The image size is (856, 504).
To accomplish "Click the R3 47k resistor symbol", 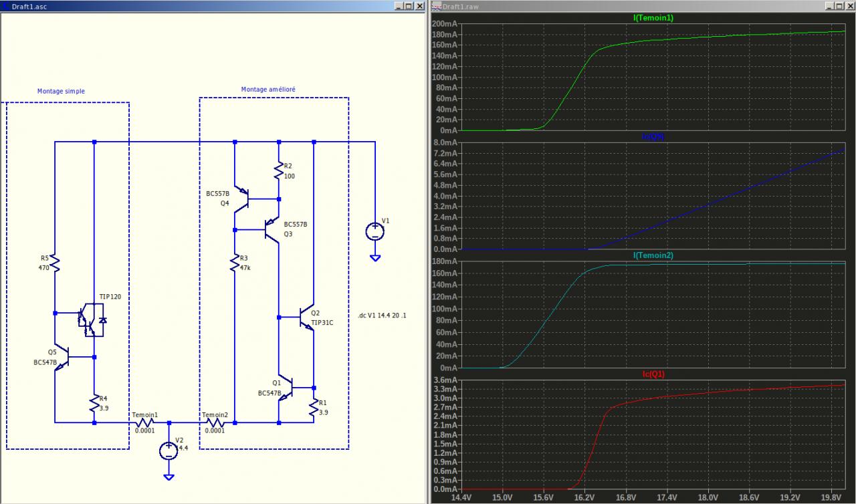I will [235, 260].
